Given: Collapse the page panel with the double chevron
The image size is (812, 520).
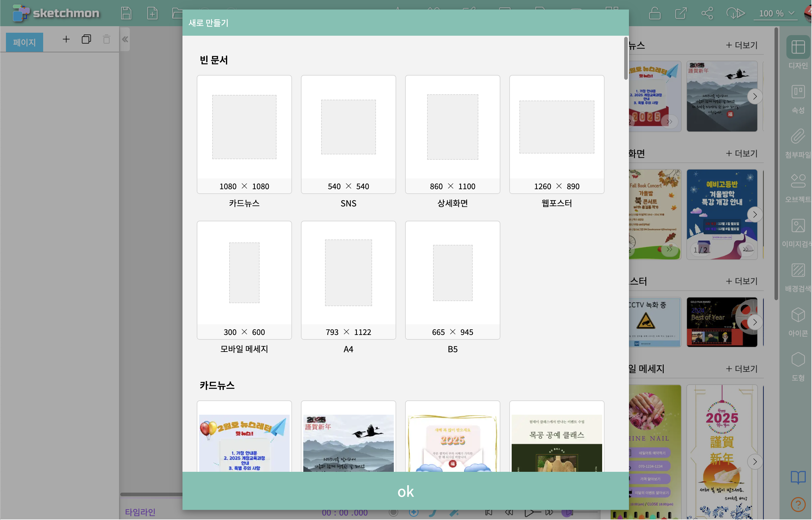Looking at the screenshot, I should [125, 40].
